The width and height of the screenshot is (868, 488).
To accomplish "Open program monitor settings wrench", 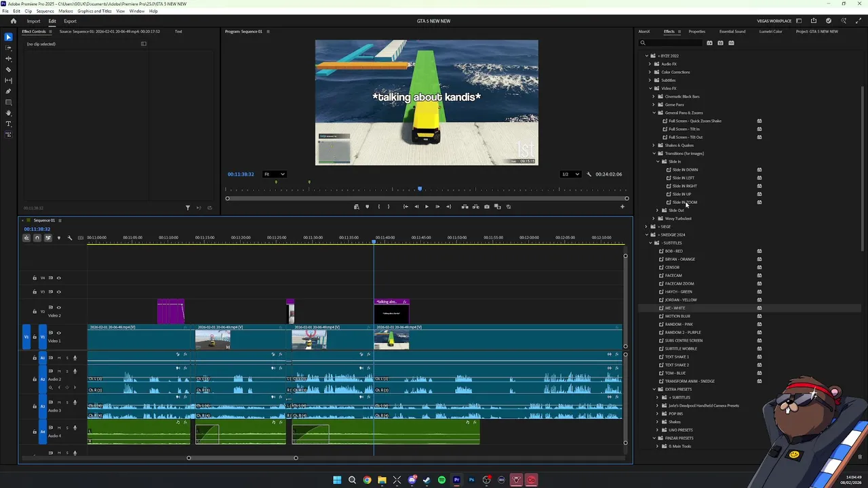I will click(x=589, y=174).
